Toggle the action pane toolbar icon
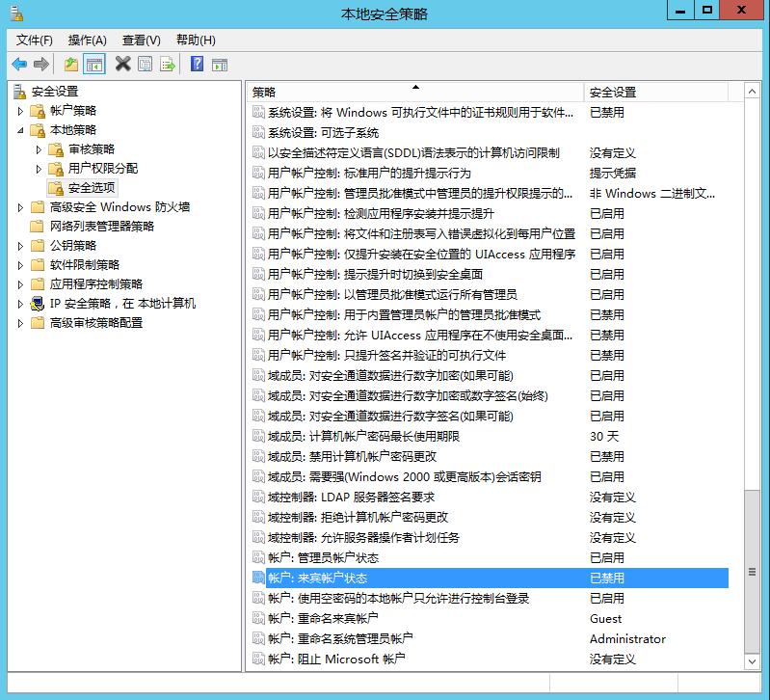 click(x=220, y=65)
